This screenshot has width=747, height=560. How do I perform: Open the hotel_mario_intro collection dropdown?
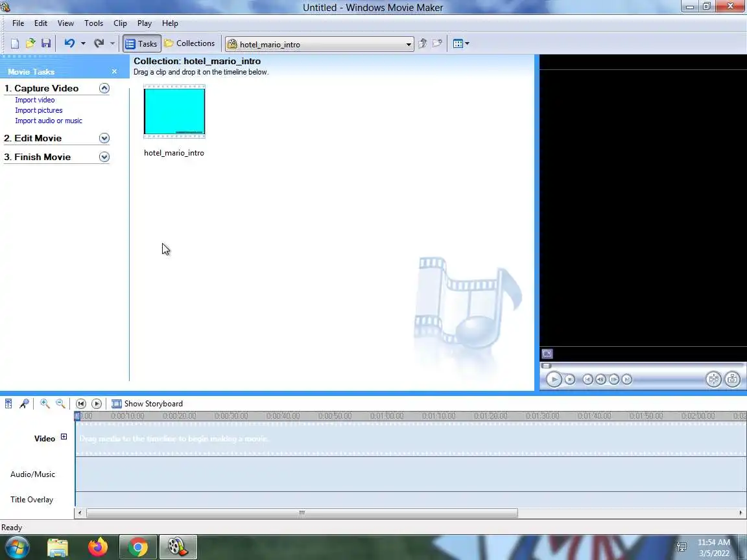tap(319, 44)
